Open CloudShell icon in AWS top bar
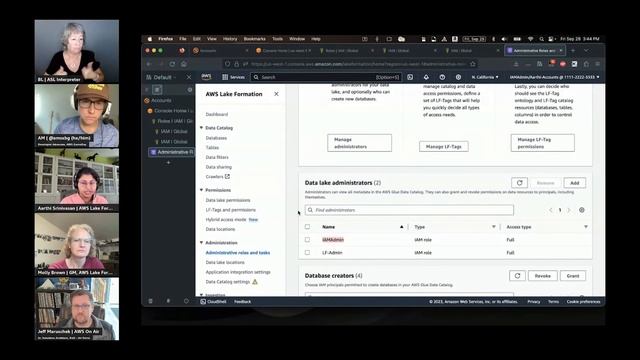The image size is (640, 360). coord(410,77)
